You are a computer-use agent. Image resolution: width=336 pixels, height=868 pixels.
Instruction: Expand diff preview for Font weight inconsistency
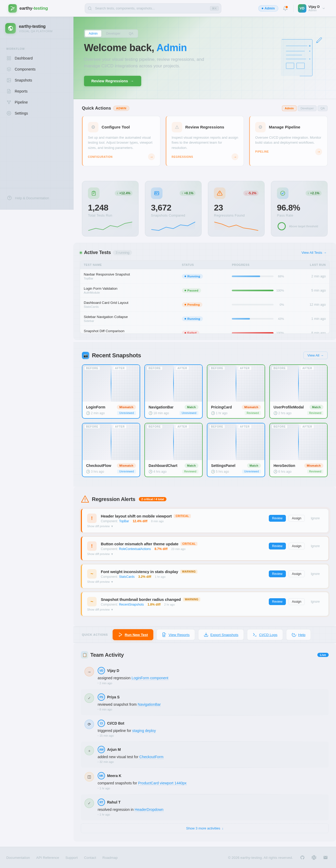(100, 581)
